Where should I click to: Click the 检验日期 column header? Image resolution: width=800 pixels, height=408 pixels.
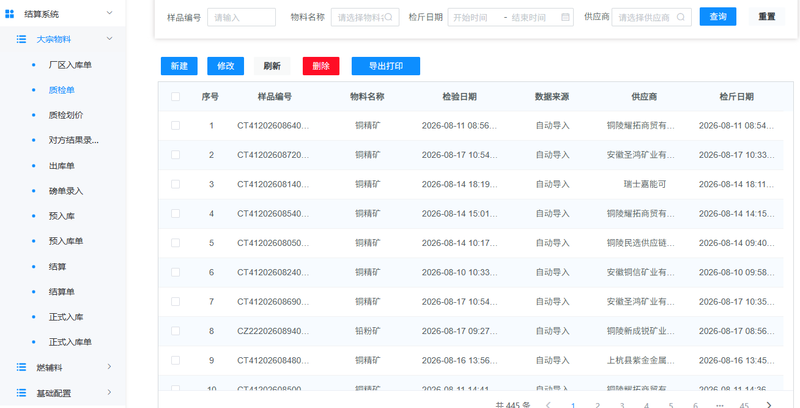point(460,97)
